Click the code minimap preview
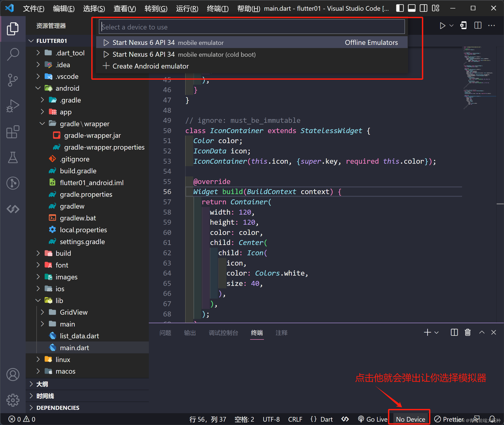The image size is (504, 425). [478, 77]
